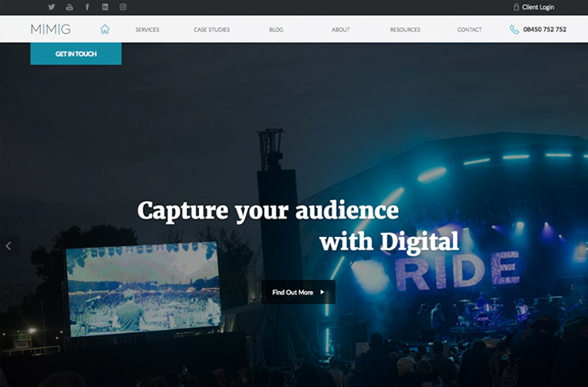
Task: Advance to next slide with right arrow
Action: [585, 246]
